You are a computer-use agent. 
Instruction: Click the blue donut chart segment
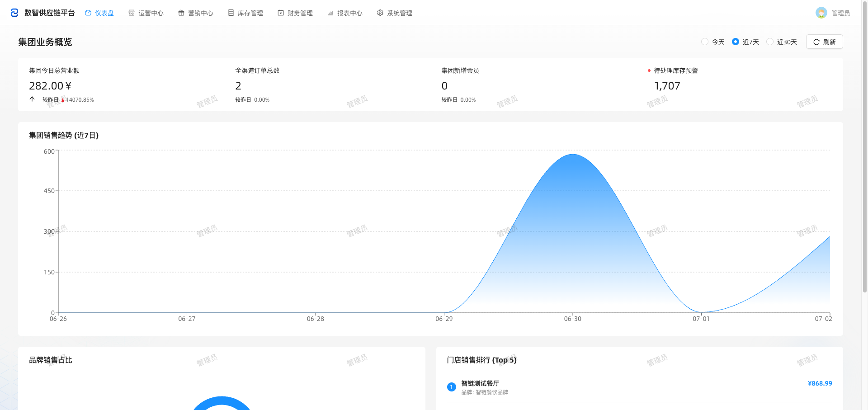222,401
